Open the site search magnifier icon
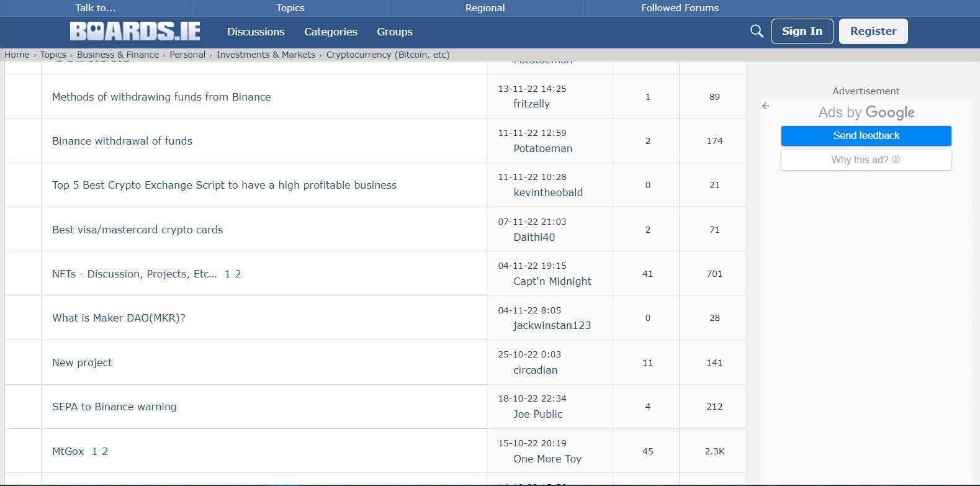The height and width of the screenshot is (486, 980). [757, 31]
